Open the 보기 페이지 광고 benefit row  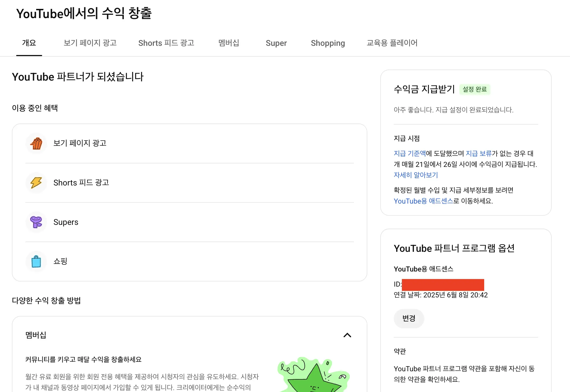point(189,143)
